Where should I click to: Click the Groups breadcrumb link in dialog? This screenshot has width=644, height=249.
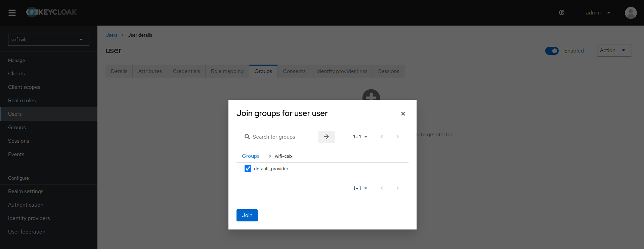251,156
